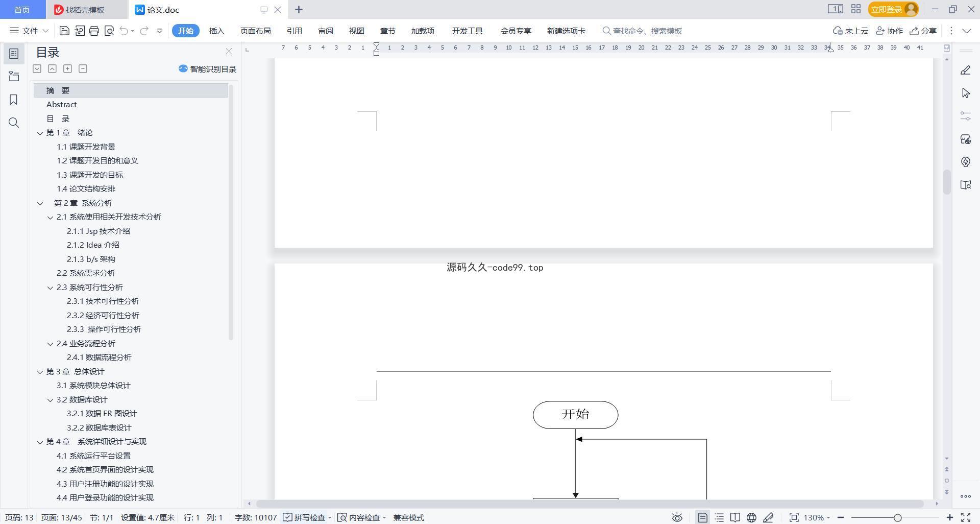This screenshot has height=524, width=980.
Task: Click the more options dots in right sidebar
Action: [x=966, y=496]
